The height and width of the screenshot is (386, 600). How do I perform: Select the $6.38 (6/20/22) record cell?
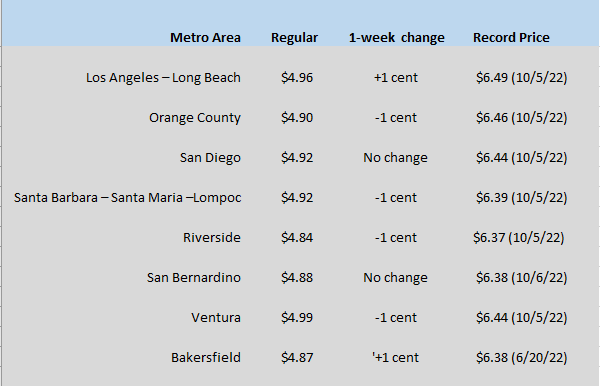[522, 357]
